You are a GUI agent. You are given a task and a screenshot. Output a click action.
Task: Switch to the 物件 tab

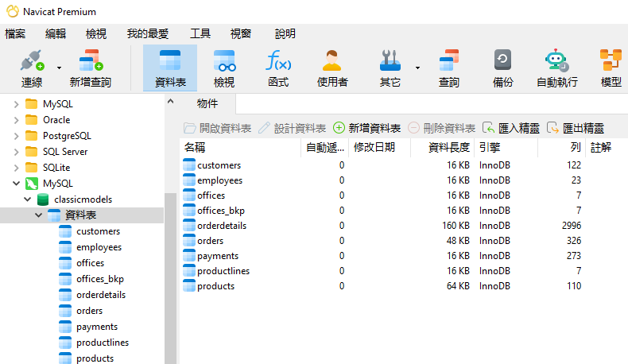[x=207, y=103]
